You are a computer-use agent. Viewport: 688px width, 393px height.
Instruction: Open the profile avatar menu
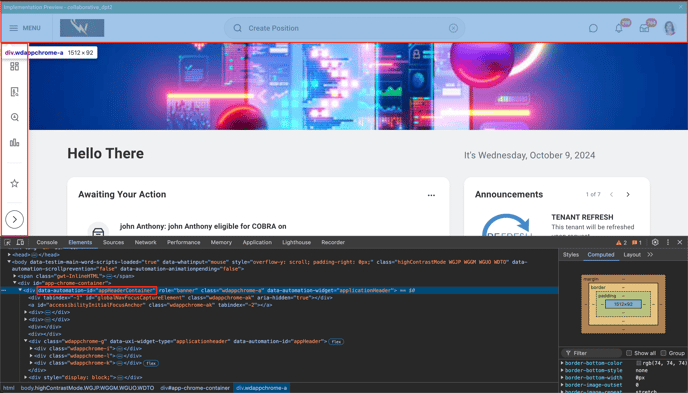click(670, 28)
